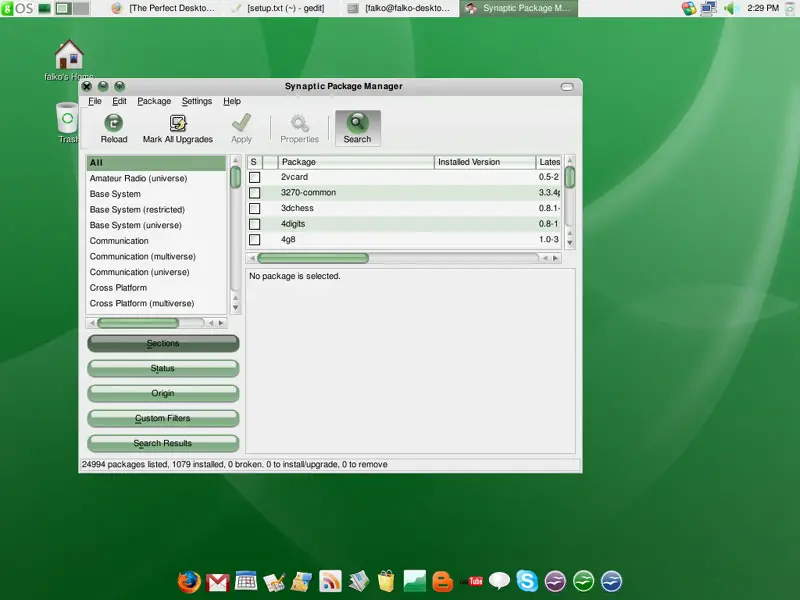Open Gmail from the dock

click(x=218, y=582)
